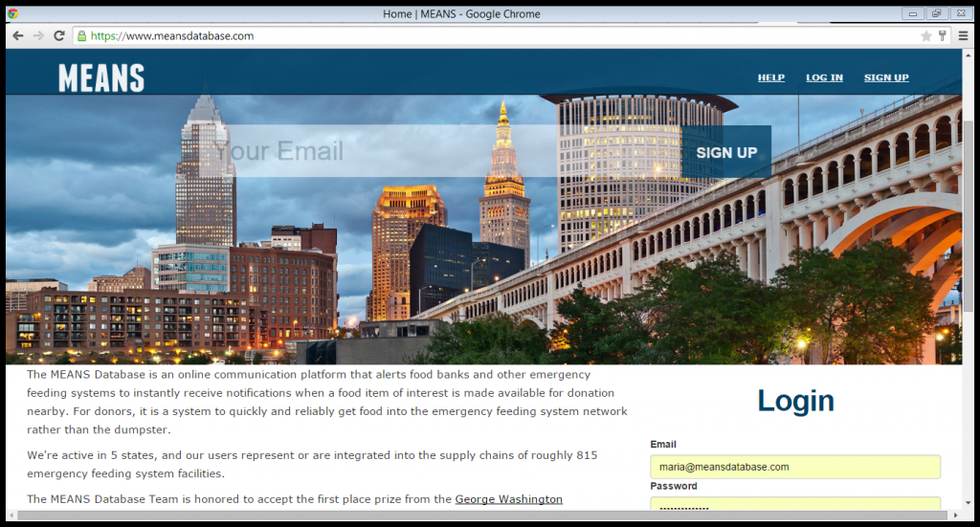Screen dimensions: 980x527
Task: Follow the George Washington link
Action: tap(509, 499)
